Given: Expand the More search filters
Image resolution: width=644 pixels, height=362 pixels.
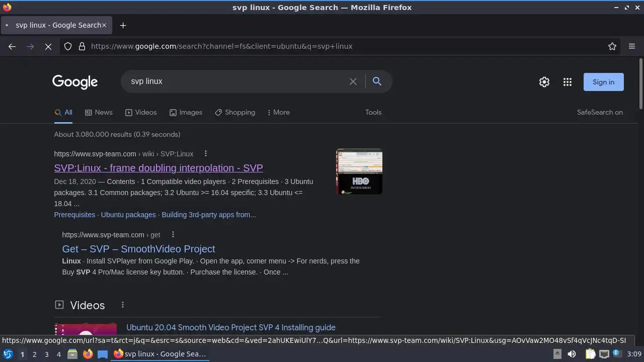Looking at the screenshot, I should (x=279, y=113).
